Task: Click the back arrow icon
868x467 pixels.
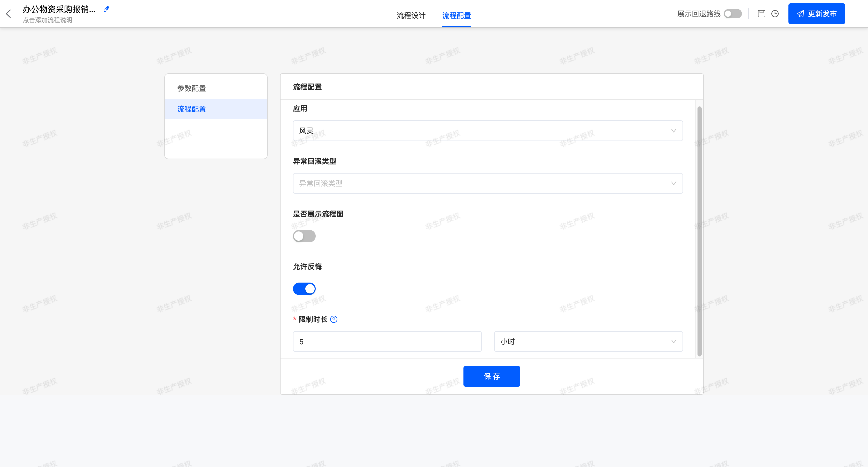Action: [9, 14]
